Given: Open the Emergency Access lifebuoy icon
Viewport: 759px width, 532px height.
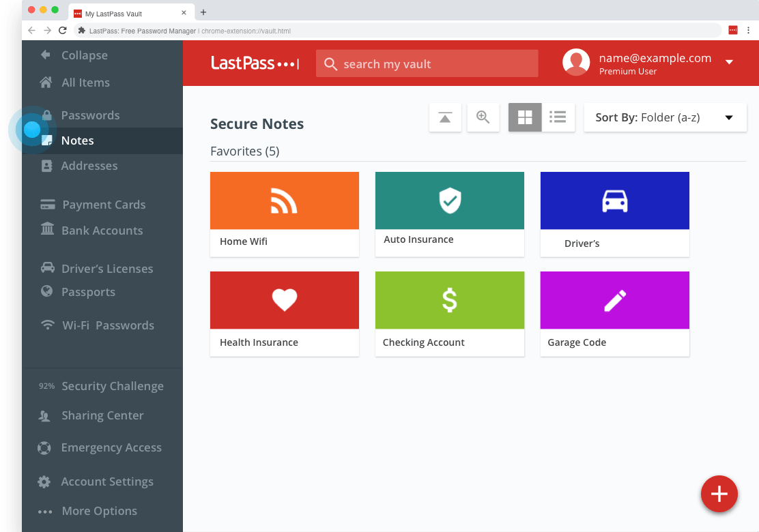Looking at the screenshot, I should tap(44, 447).
